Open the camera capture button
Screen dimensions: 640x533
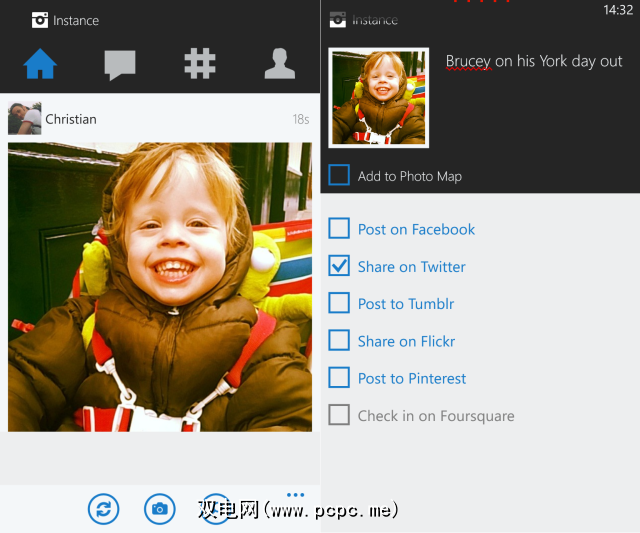tap(160, 509)
